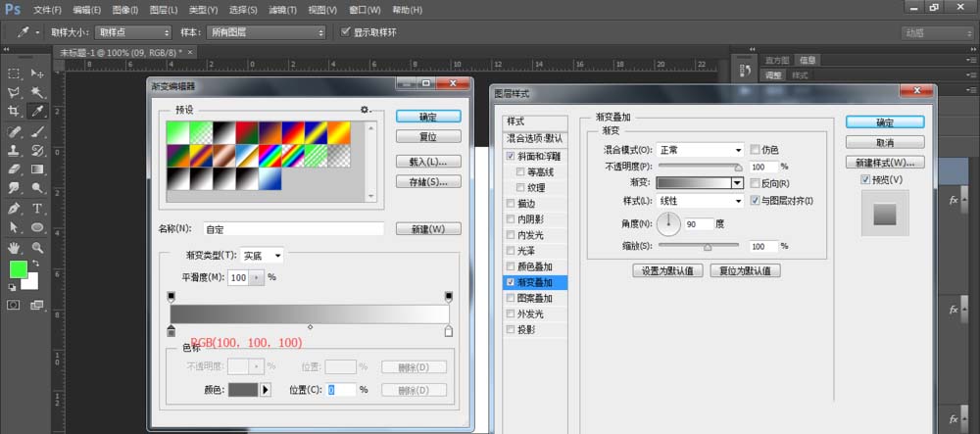
Task: Open the 图像(I) menu
Action: [127, 9]
